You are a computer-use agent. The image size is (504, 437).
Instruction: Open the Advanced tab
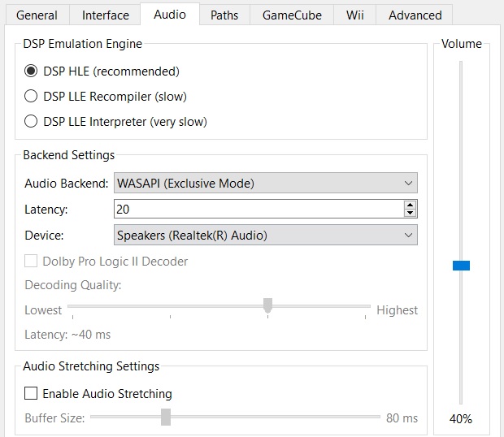(415, 15)
